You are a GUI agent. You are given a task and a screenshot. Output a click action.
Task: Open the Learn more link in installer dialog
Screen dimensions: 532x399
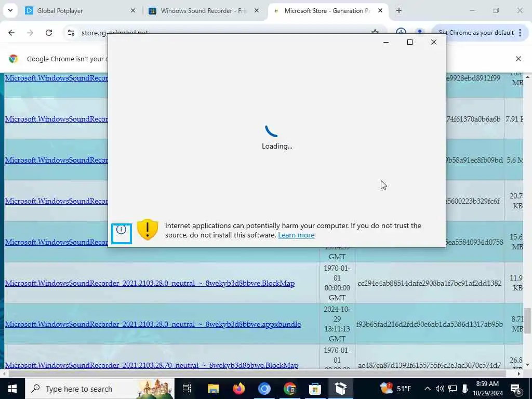click(x=296, y=235)
